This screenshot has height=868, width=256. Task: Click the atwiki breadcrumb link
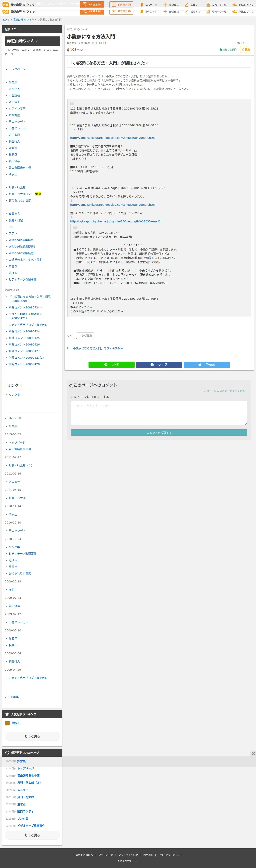[6, 20]
